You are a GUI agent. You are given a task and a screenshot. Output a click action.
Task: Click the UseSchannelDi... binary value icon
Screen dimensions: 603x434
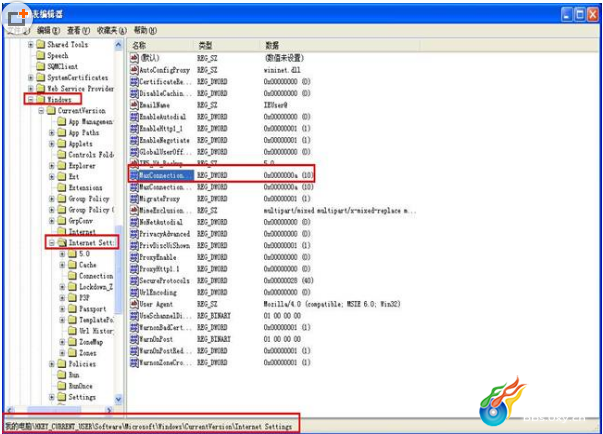pos(134,316)
